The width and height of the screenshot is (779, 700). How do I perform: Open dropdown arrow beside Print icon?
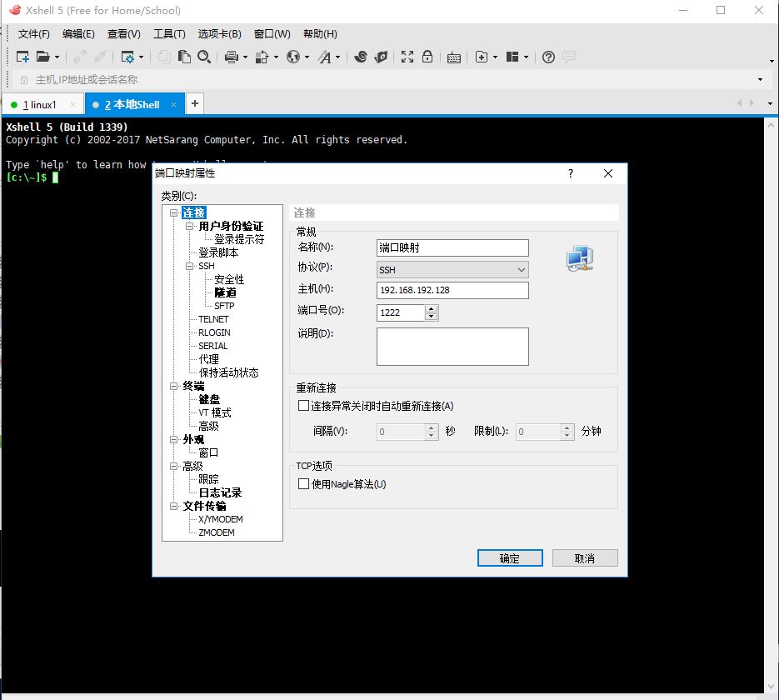tap(246, 57)
